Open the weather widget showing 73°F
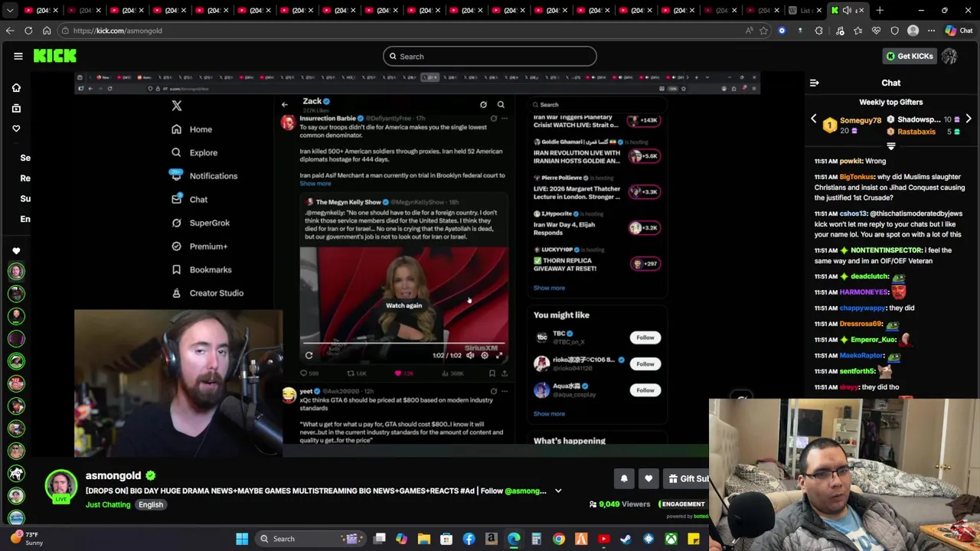This screenshot has height=551, width=980. coord(28,539)
